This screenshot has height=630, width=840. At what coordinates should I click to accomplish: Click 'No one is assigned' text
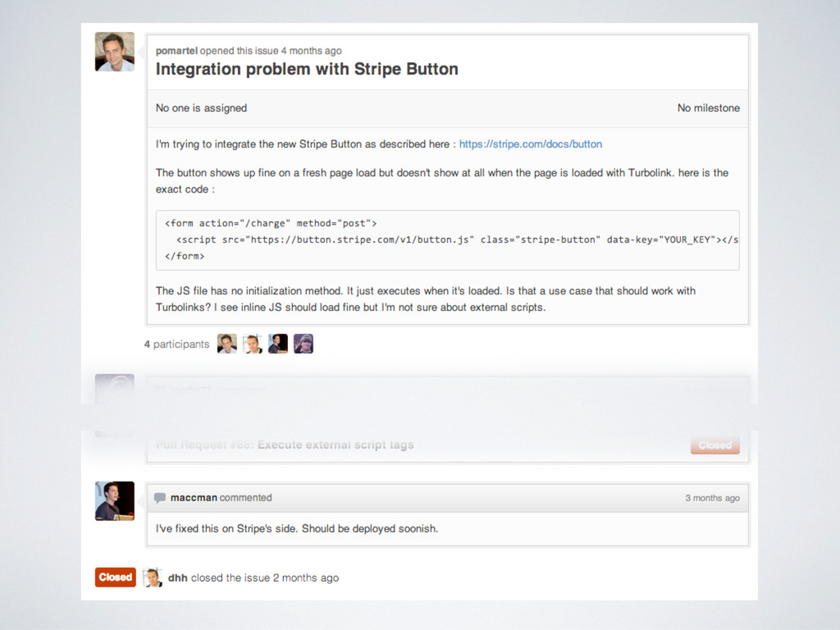point(202,108)
